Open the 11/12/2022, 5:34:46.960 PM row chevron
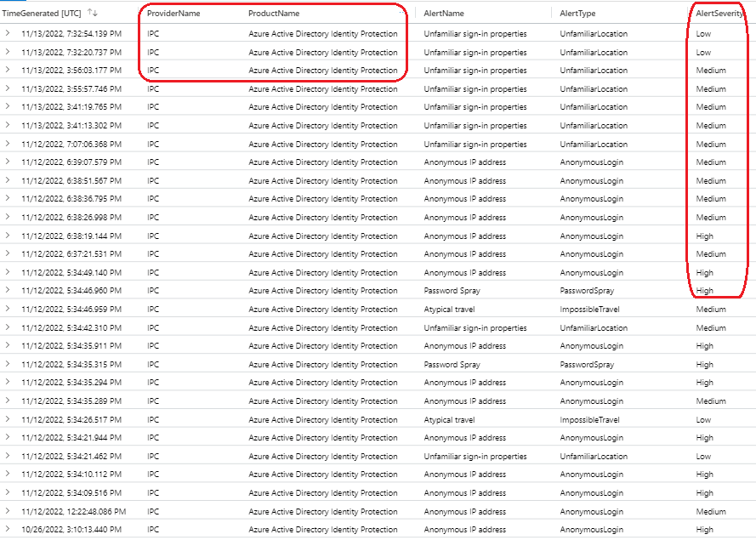 pyautogui.click(x=8, y=291)
